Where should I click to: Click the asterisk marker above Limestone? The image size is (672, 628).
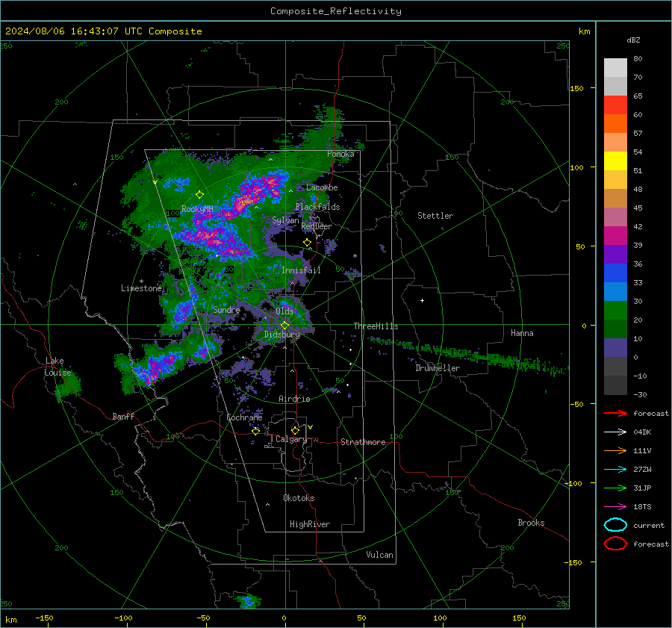[141, 282]
